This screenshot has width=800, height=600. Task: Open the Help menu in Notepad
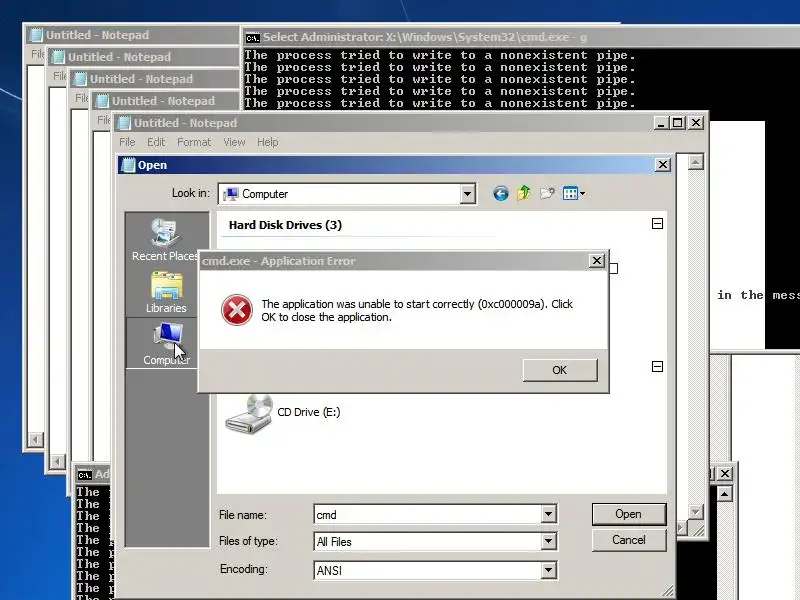pos(267,142)
